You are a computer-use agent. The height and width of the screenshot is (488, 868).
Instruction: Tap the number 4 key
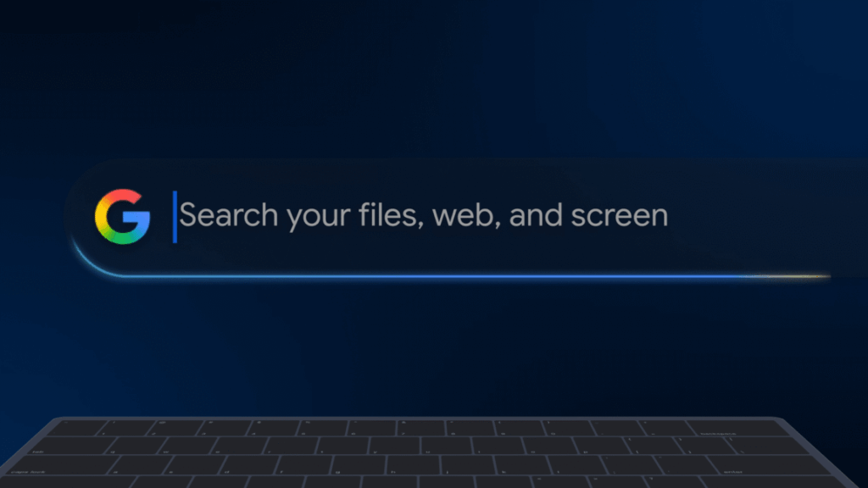click(274, 428)
